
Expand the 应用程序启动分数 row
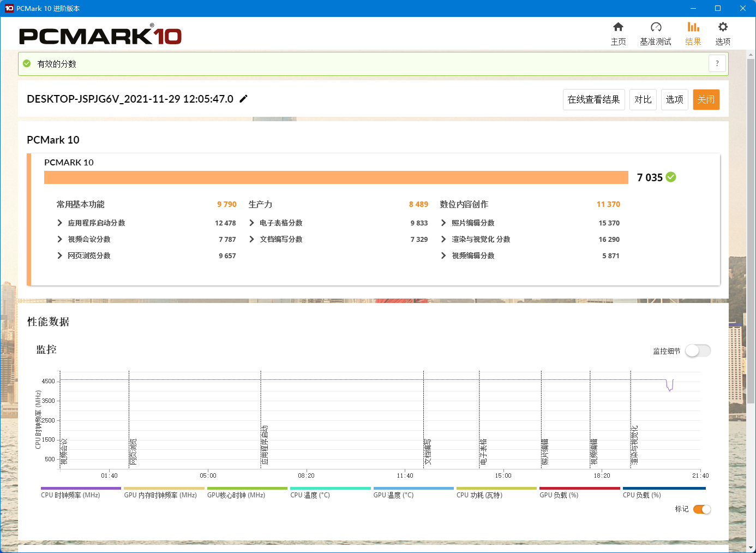[x=60, y=223]
